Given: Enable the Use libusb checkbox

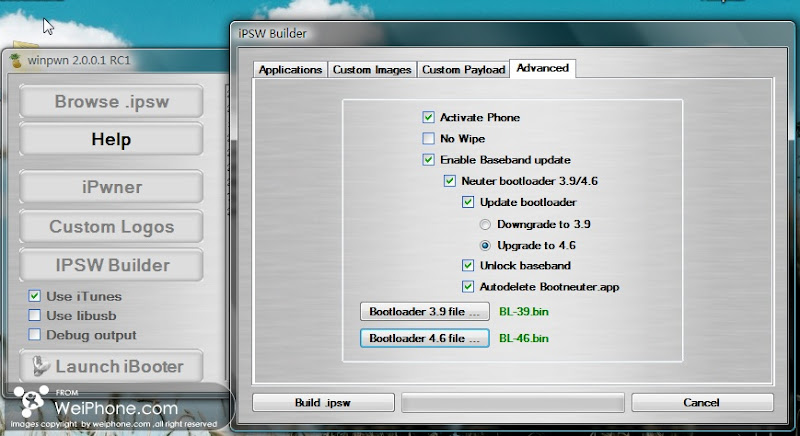Looking at the screenshot, I should click(x=34, y=316).
